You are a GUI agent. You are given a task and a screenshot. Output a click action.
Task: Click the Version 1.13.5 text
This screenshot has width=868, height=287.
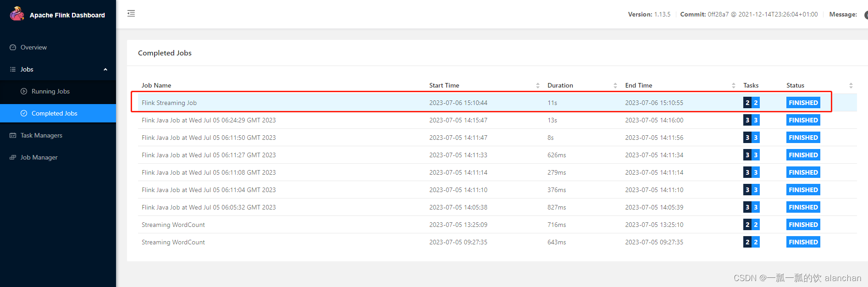(649, 14)
